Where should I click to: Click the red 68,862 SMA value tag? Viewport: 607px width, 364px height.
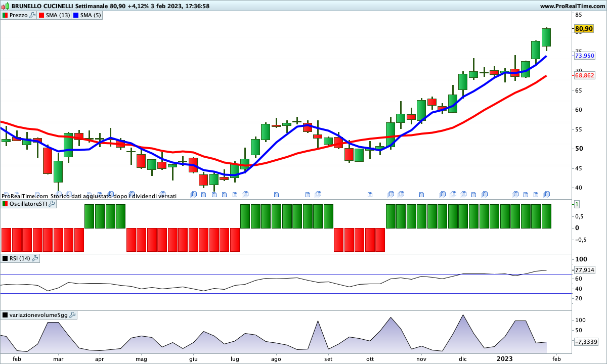(x=585, y=75)
